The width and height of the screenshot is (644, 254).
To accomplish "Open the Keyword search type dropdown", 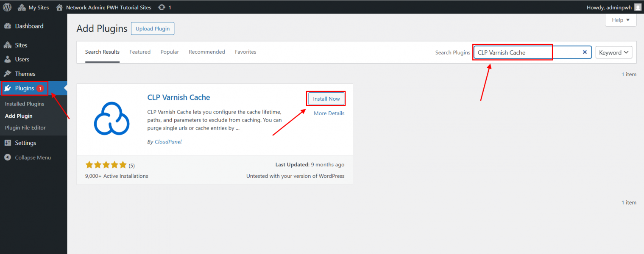I will click(x=614, y=52).
